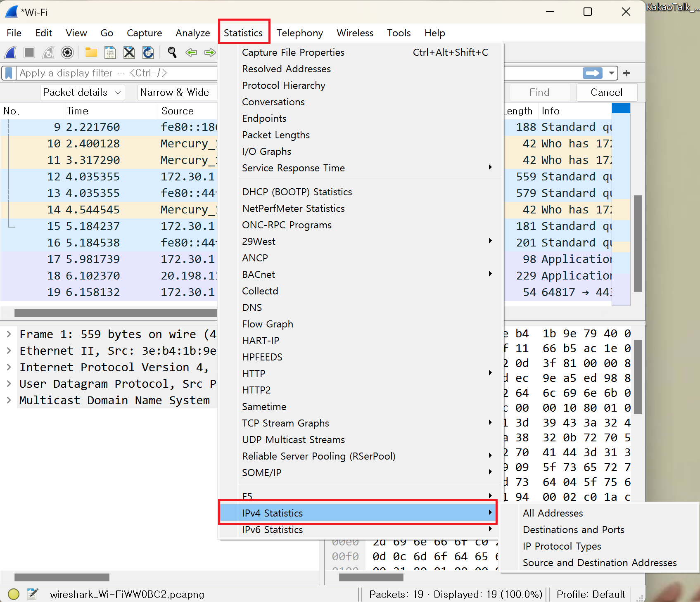This screenshot has width=700, height=602.
Task: Restart the current capture icon
Action: point(48,52)
